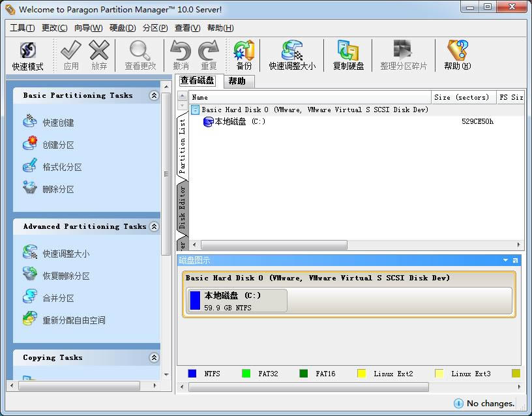This screenshot has width=532, height=416.
Task: Click the tab strip down arrow
Action: pyautogui.click(x=182, y=105)
